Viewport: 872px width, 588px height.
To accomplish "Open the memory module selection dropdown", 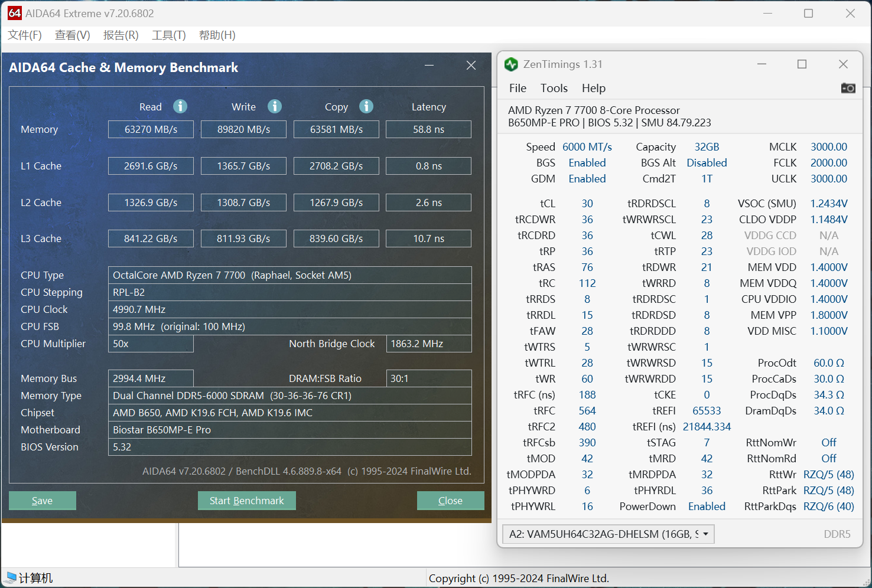I will click(x=608, y=534).
